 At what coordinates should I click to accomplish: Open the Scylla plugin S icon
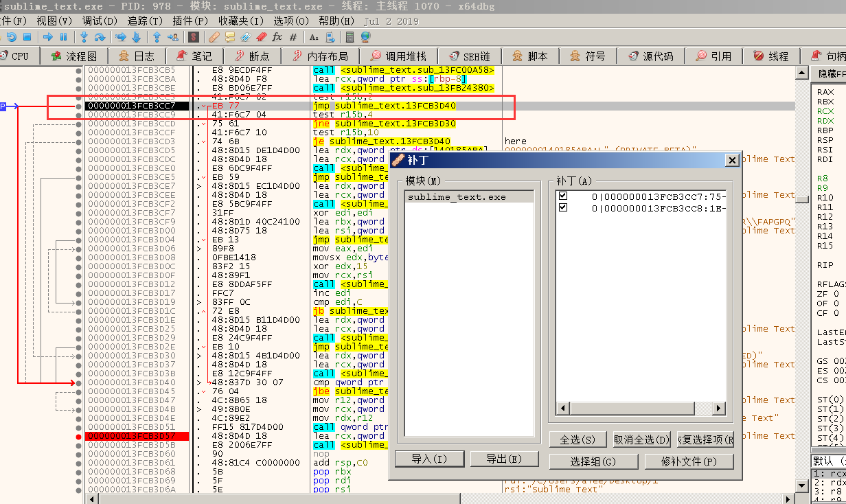(194, 37)
